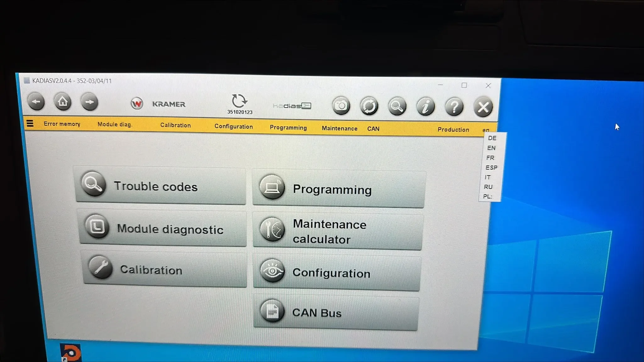Click the serial number 351020123
Screen dimensions: 644x362
point(240,112)
